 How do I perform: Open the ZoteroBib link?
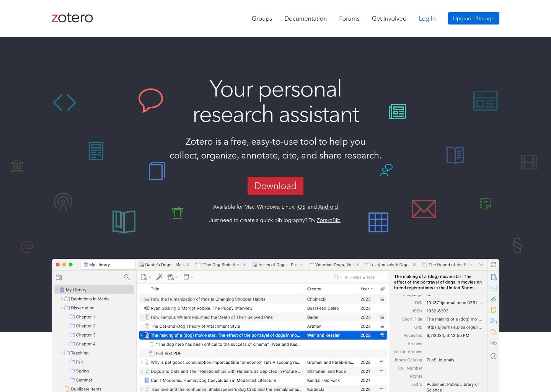328,220
